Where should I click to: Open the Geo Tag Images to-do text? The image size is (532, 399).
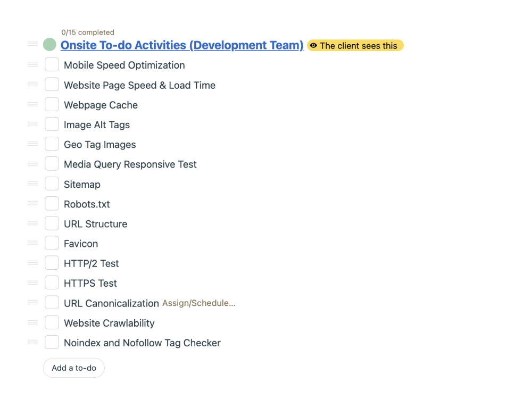click(x=100, y=145)
